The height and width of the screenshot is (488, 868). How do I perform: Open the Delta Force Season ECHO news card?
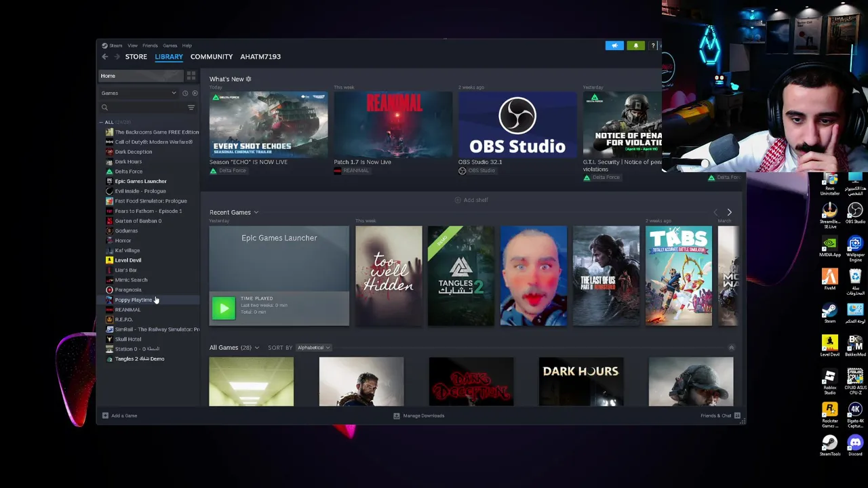click(269, 125)
